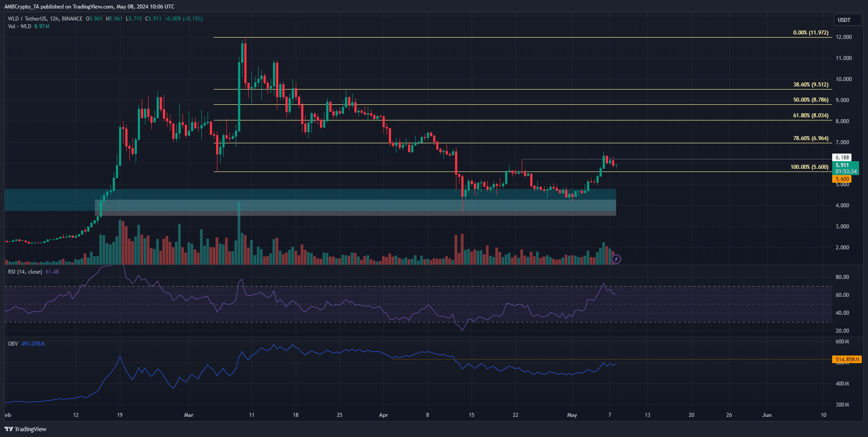
Task: Click the 19 date label on time axis
Action: click(x=119, y=415)
